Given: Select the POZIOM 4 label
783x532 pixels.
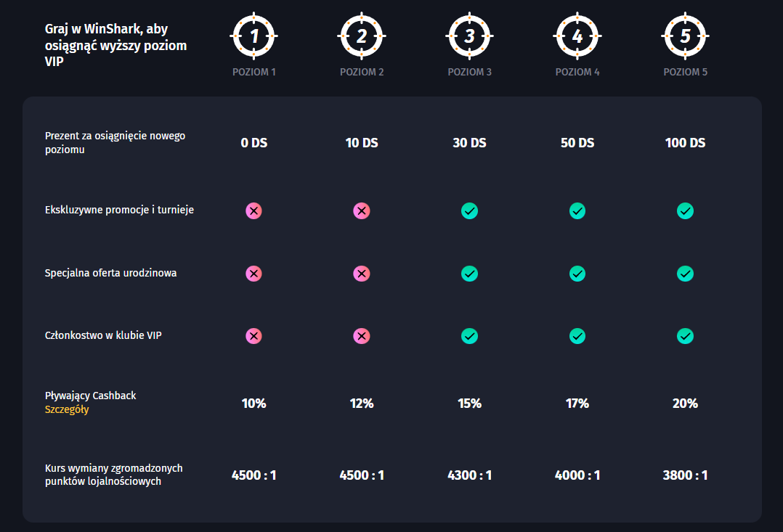Looking at the screenshot, I should coord(577,72).
